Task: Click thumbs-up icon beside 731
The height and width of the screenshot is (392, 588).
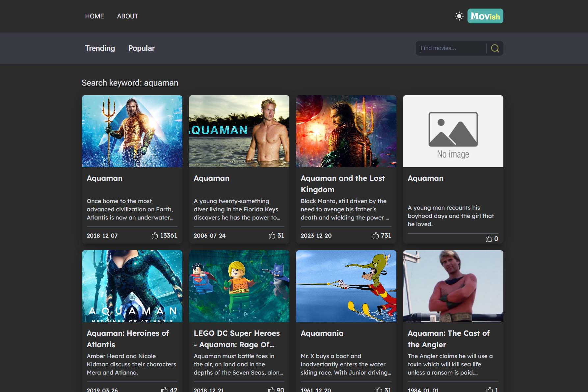Action: 376,235
